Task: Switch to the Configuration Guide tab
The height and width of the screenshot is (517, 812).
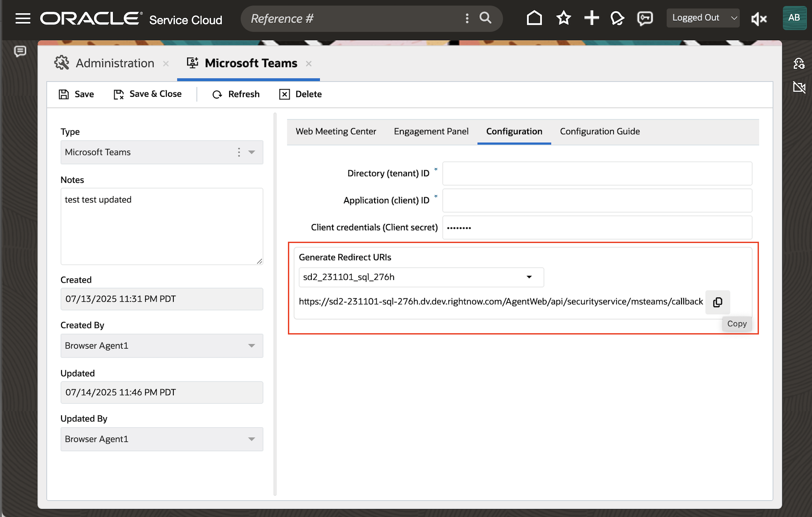Action: (600, 131)
